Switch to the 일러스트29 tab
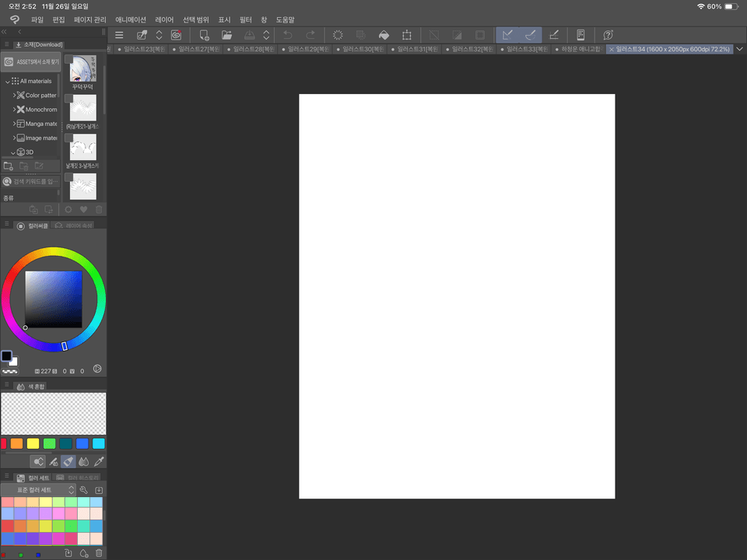This screenshot has height=560, width=747. 305,49
